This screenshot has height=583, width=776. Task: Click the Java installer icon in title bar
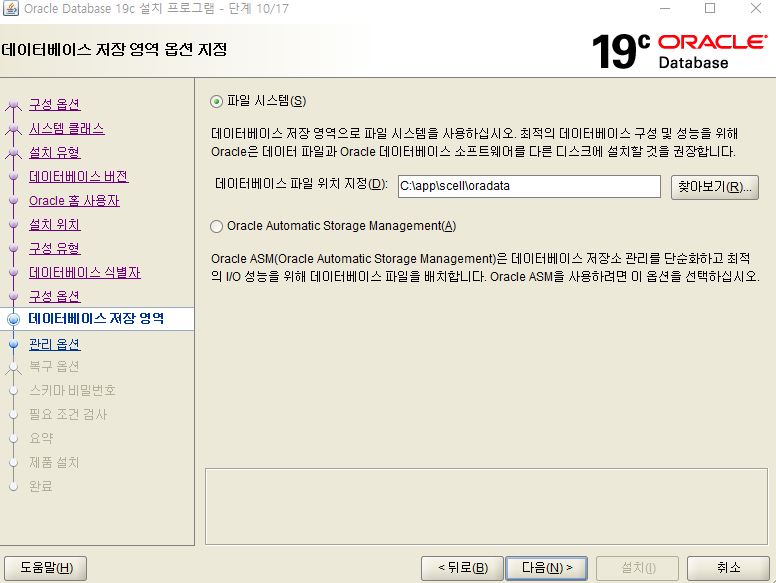11,8
